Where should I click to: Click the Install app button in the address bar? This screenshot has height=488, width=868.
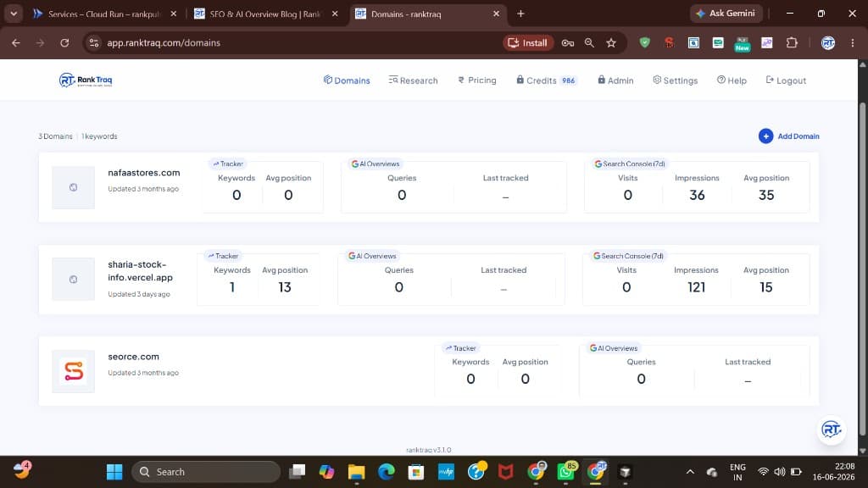(528, 42)
